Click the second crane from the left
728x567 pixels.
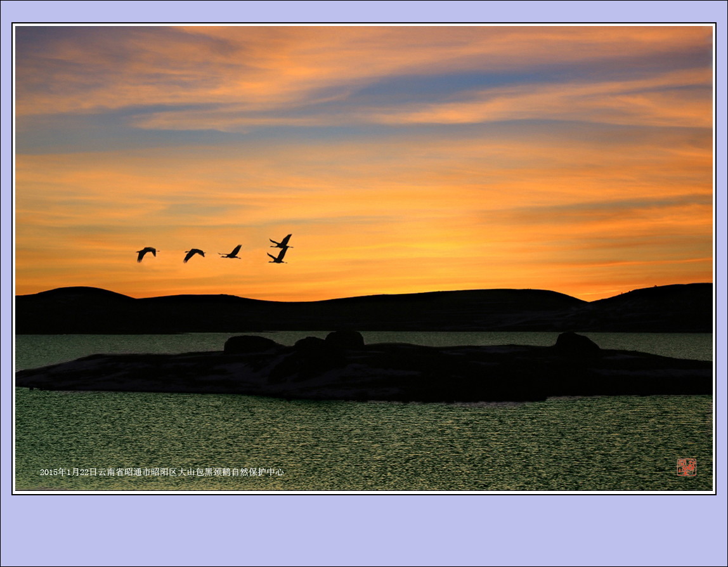[193, 254]
